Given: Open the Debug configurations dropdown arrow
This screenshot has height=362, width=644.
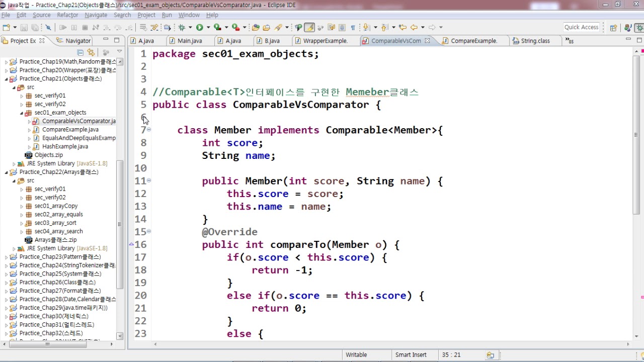Looking at the screenshot, I should point(190,28).
